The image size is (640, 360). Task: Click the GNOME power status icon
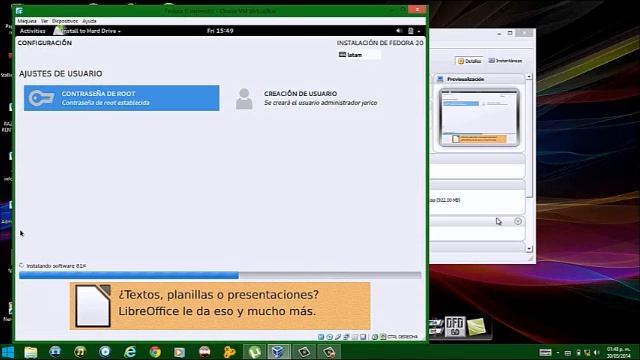click(x=411, y=31)
